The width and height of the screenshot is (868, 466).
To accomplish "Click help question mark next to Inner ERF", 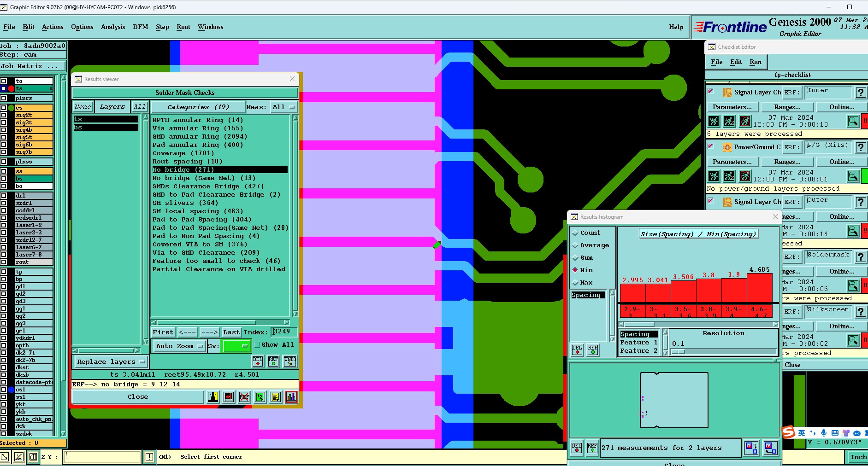I will click(861, 93).
